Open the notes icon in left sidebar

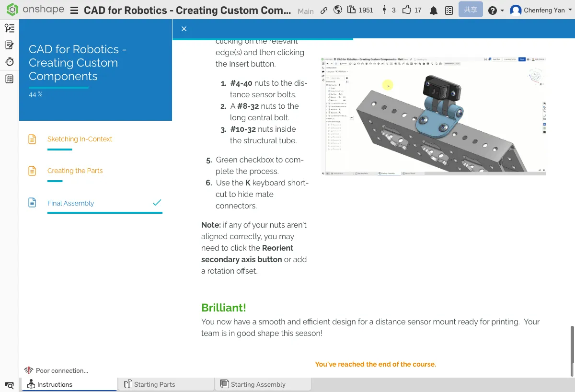click(x=9, y=45)
